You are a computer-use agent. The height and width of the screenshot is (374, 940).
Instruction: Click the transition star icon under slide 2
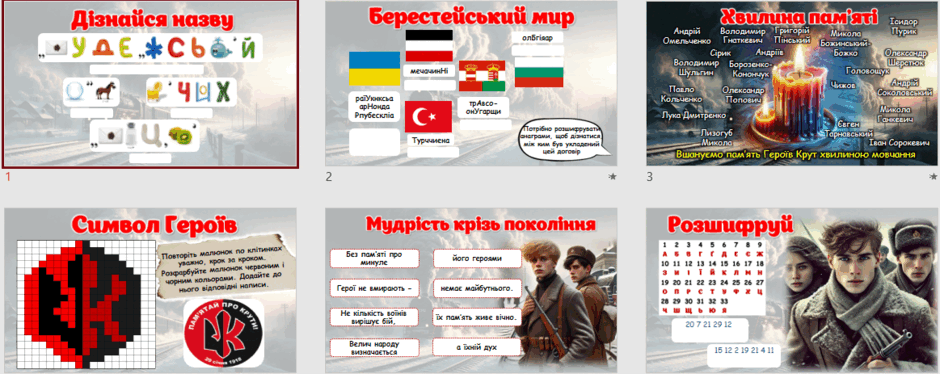(x=612, y=177)
